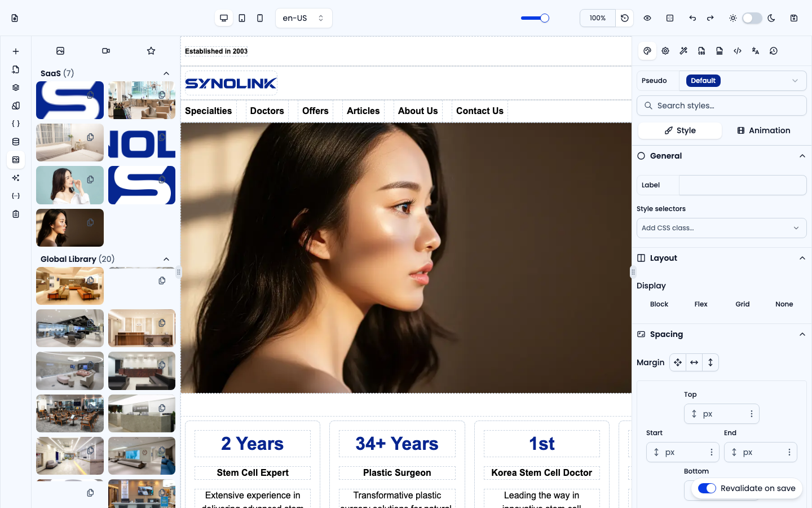Open the layers panel icon
Viewport: 812px width, 508px height.
tap(16, 87)
